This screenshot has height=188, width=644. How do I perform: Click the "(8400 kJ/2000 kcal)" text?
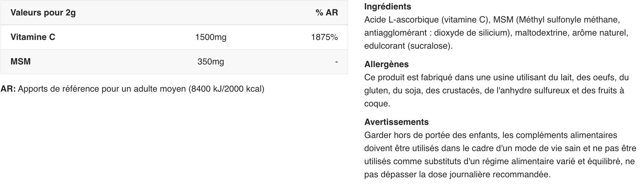226,89
